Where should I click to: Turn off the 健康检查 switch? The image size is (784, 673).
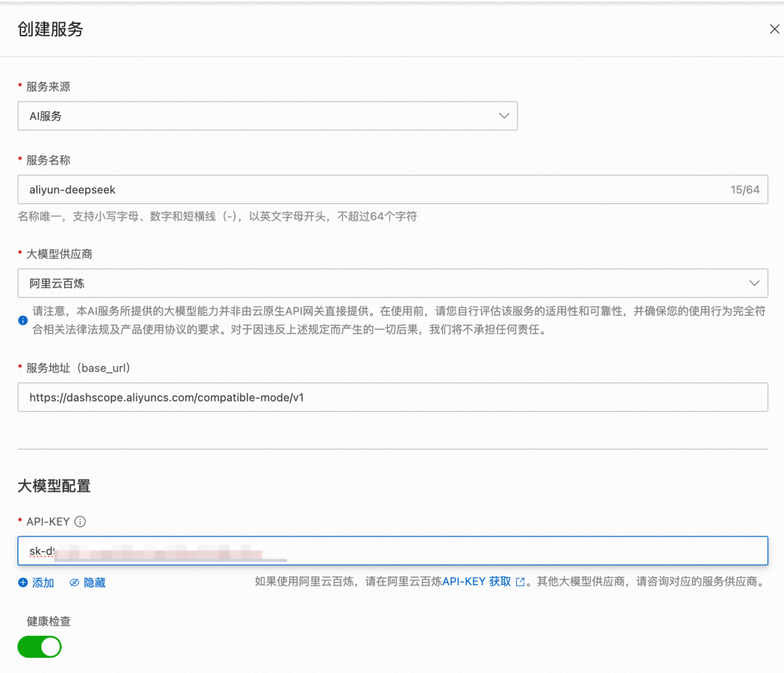(40, 646)
